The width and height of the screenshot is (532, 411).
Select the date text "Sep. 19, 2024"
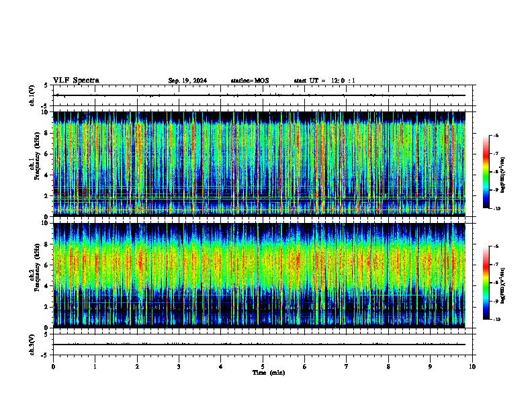coord(187,81)
